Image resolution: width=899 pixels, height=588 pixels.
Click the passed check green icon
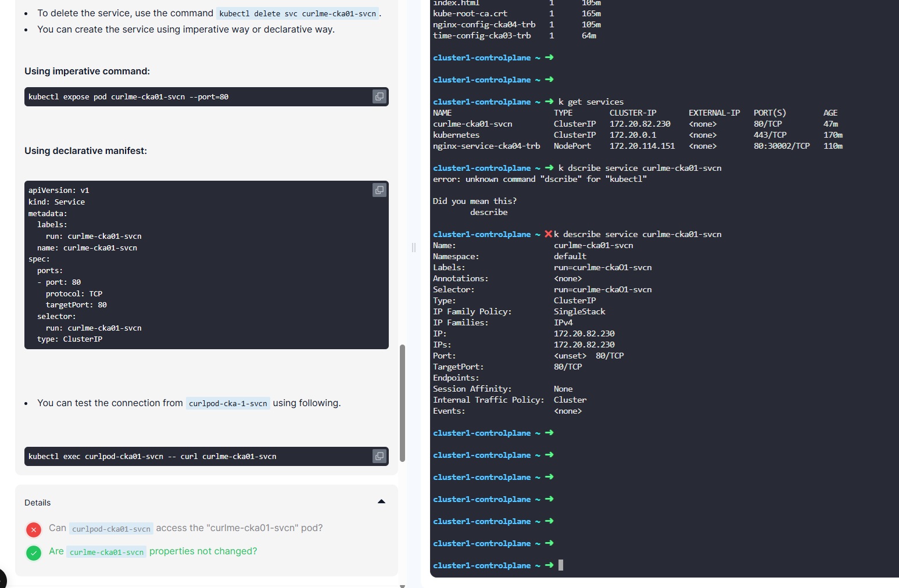(34, 553)
